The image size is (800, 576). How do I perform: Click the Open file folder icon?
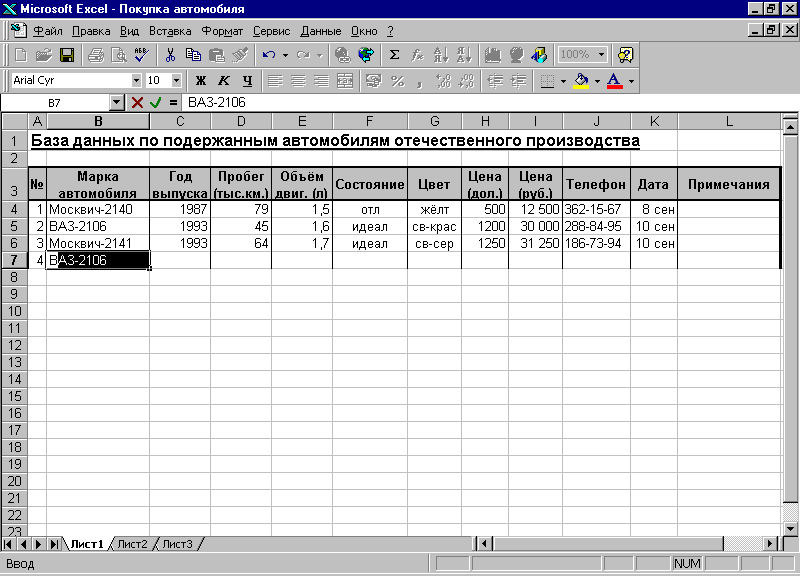click(x=44, y=55)
